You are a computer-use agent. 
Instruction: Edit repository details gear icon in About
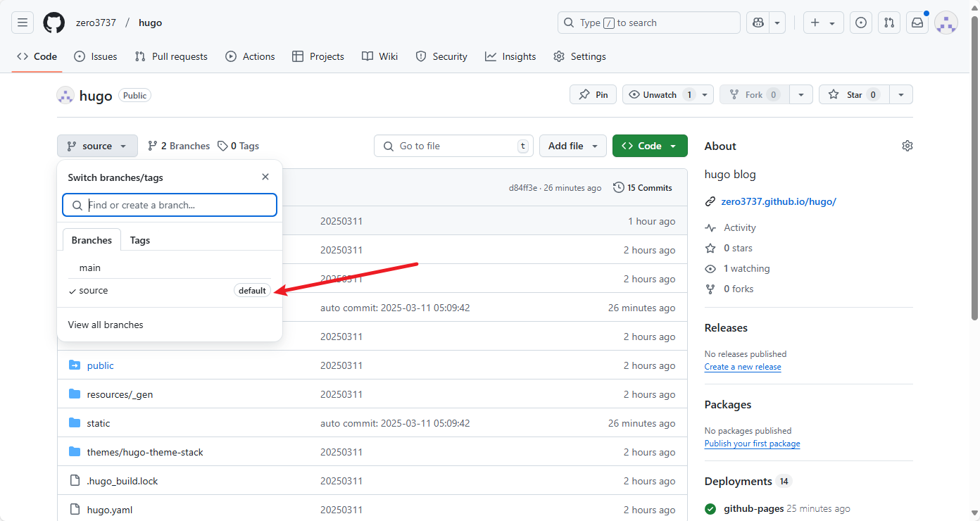[x=907, y=146]
